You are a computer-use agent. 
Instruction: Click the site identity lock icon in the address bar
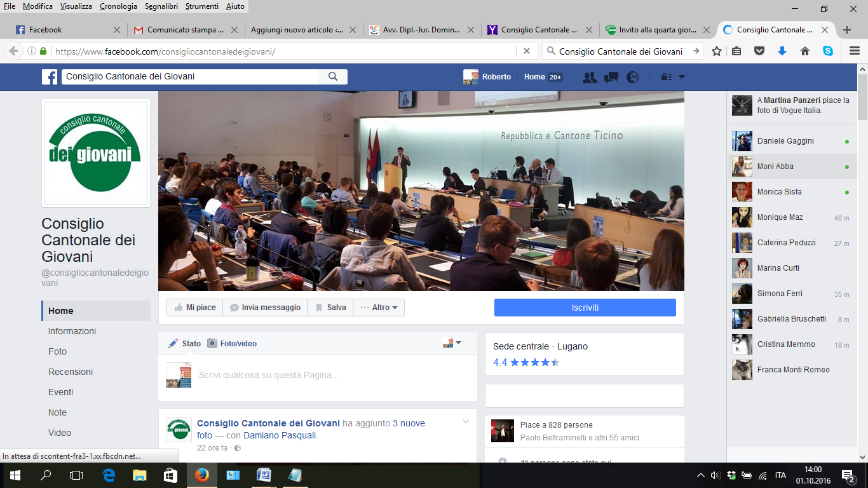[43, 51]
